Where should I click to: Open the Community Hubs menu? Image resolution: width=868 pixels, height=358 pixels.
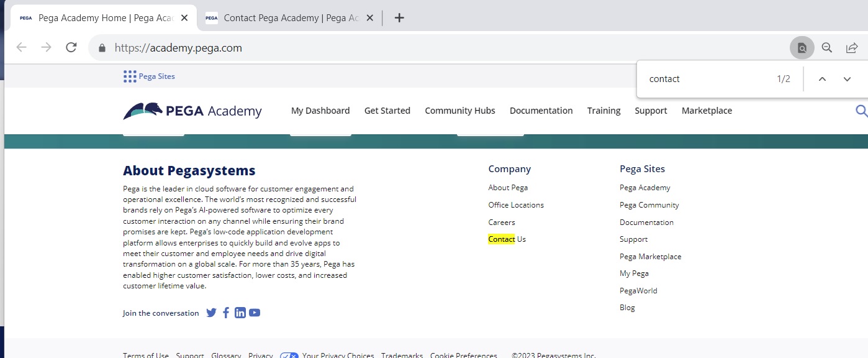(x=459, y=111)
